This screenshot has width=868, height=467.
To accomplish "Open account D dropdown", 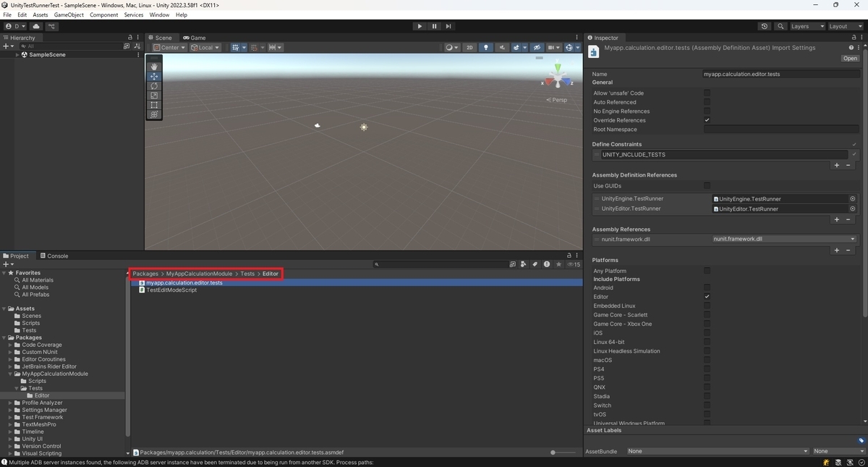I will [15, 26].
